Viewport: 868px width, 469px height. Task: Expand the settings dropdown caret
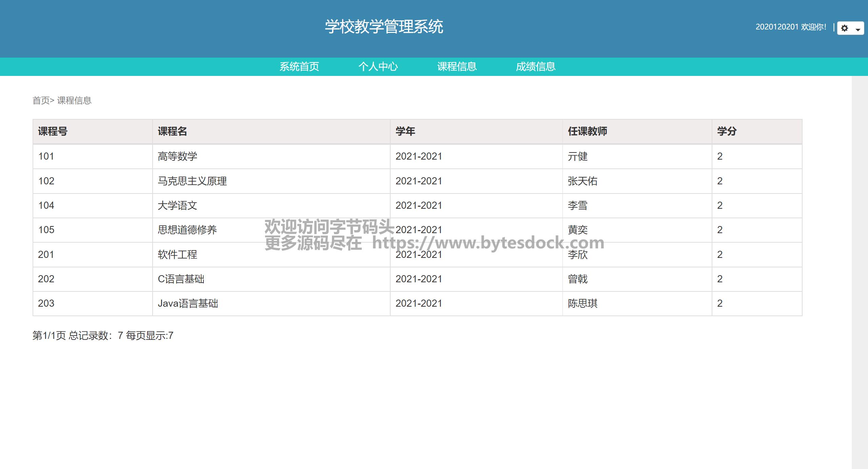tap(858, 29)
